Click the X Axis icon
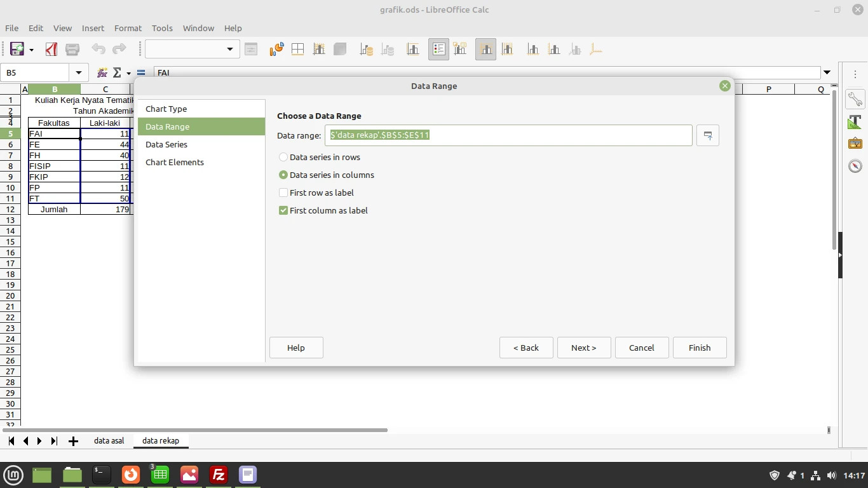This screenshot has width=868, height=488. coord(532,50)
